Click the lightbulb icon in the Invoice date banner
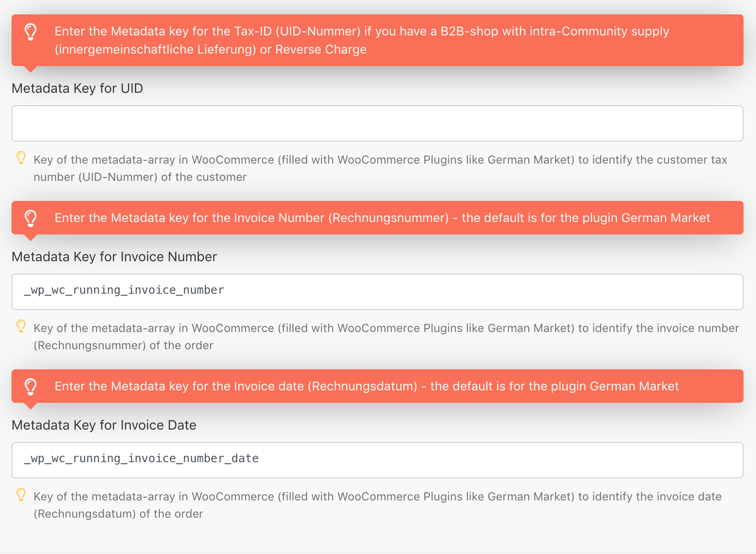Viewport: 756px width, 554px height. pos(31,387)
